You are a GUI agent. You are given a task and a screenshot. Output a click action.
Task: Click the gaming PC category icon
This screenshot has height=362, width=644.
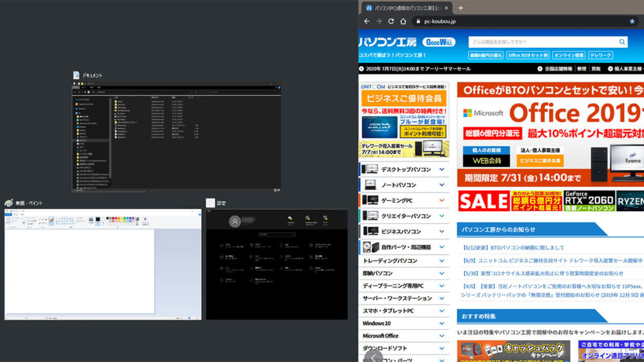[370, 200]
